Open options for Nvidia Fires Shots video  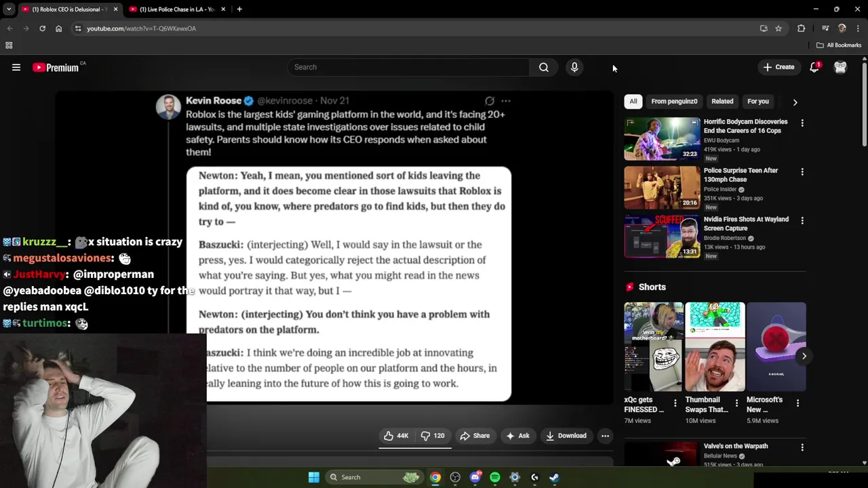[x=802, y=221]
